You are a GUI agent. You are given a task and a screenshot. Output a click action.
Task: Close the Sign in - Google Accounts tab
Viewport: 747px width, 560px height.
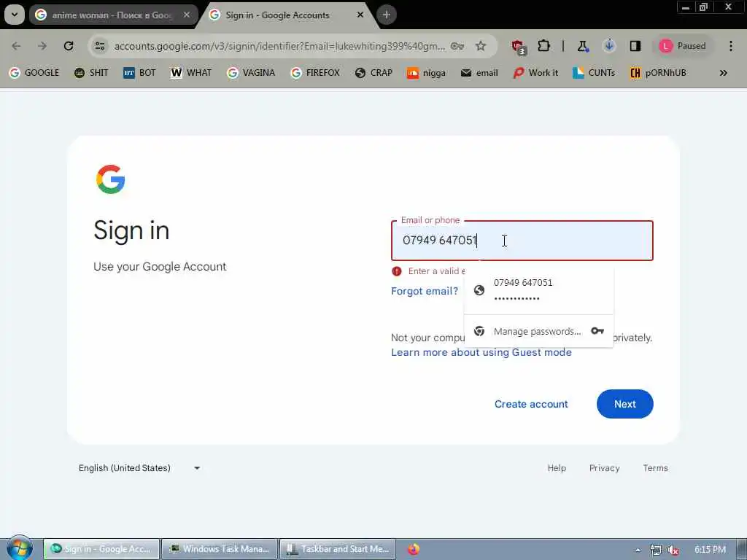coord(360,15)
